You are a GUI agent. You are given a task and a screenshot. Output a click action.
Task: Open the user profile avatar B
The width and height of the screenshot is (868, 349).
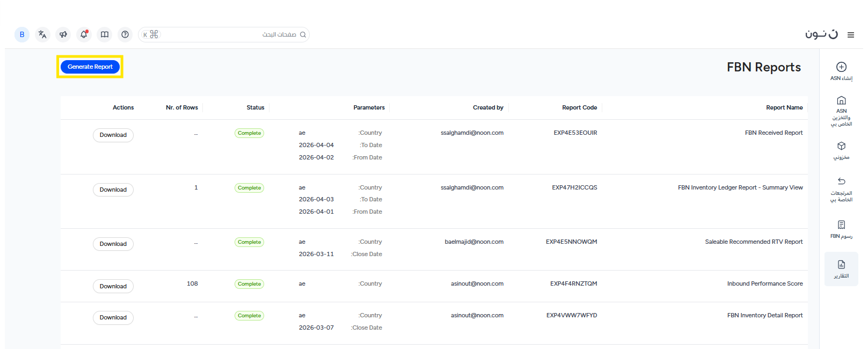(22, 34)
